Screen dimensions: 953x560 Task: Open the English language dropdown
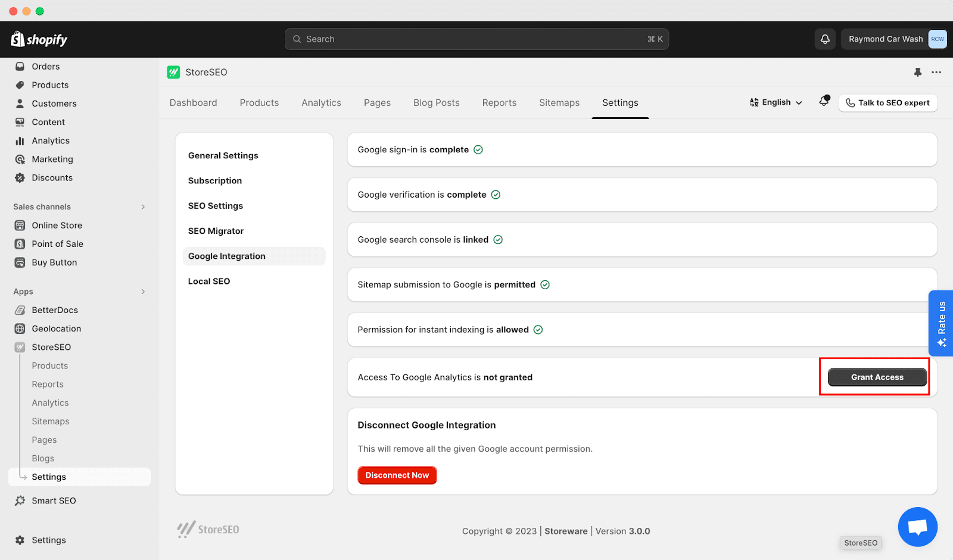point(776,102)
